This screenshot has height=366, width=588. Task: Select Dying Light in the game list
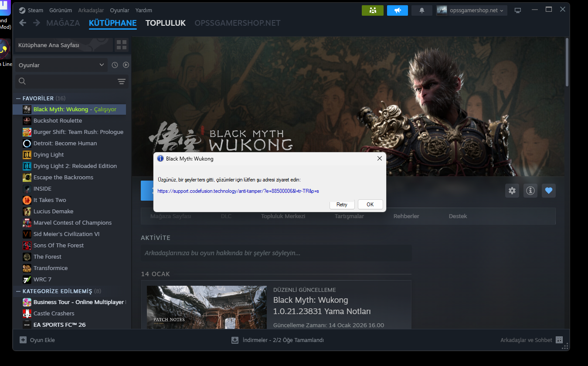tap(48, 154)
